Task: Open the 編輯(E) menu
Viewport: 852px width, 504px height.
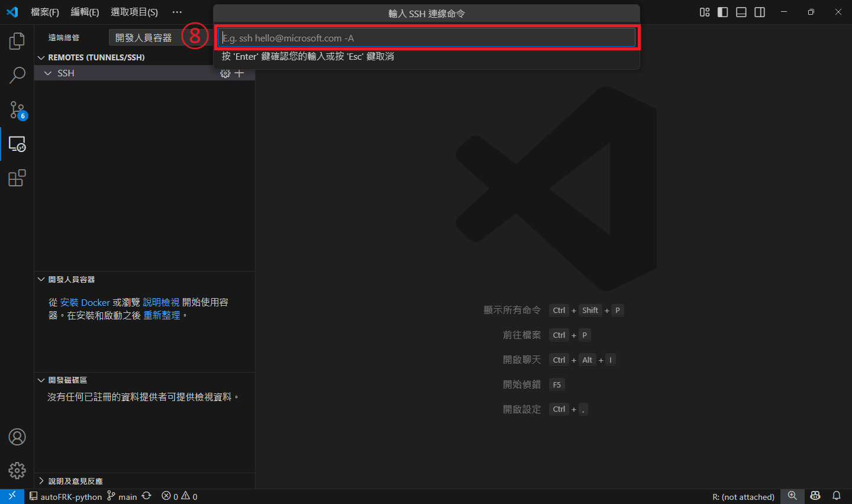Action: pyautogui.click(x=85, y=12)
